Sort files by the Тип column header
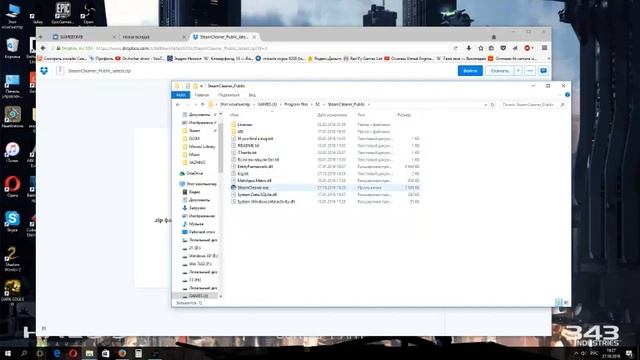 [361, 115]
